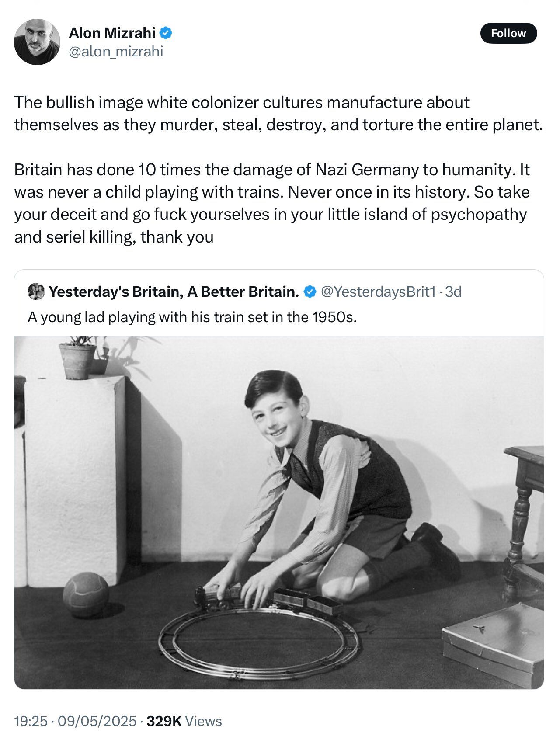Click the "3d" timestamp on the quoted post

coord(453,292)
